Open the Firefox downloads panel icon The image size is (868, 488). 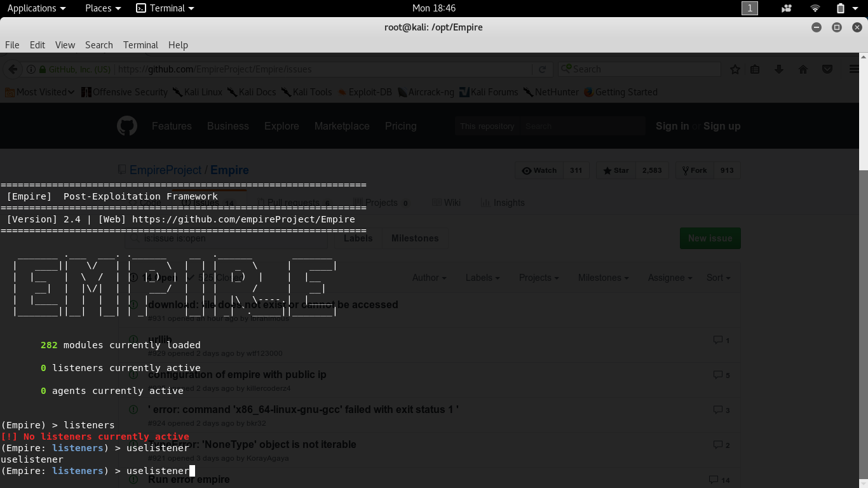pyautogui.click(x=779, y=69)
